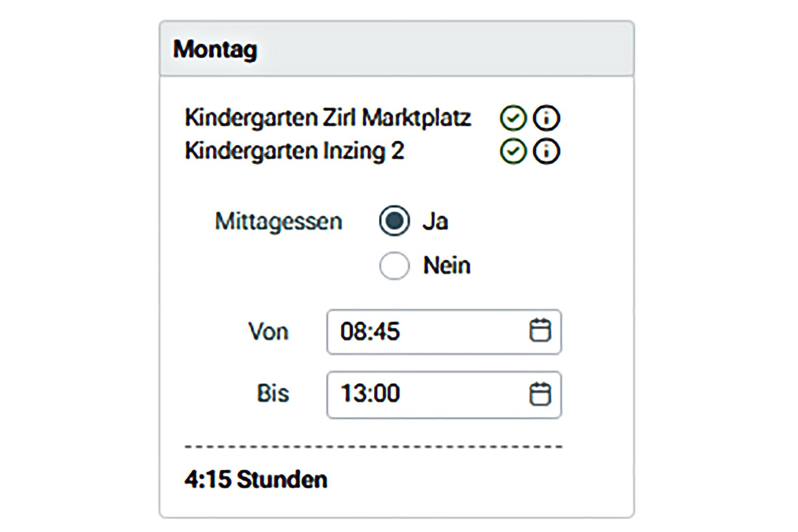Click into the Von time field showing 08:45
Screen dimensions: 798x532
coord(424,332)
